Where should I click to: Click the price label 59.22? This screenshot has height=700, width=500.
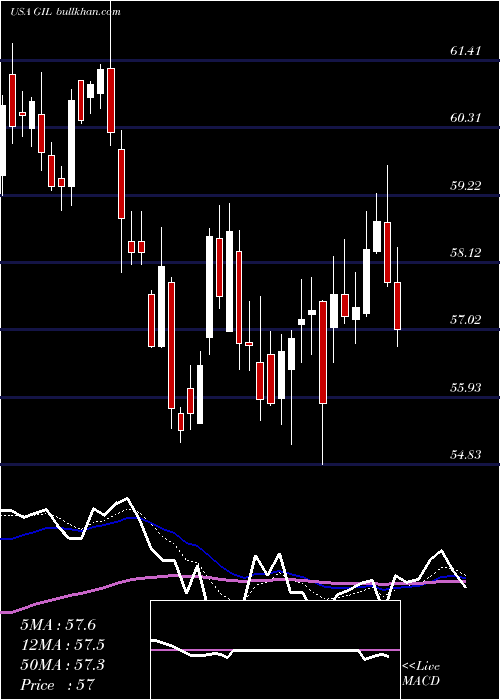coord(466,186)
